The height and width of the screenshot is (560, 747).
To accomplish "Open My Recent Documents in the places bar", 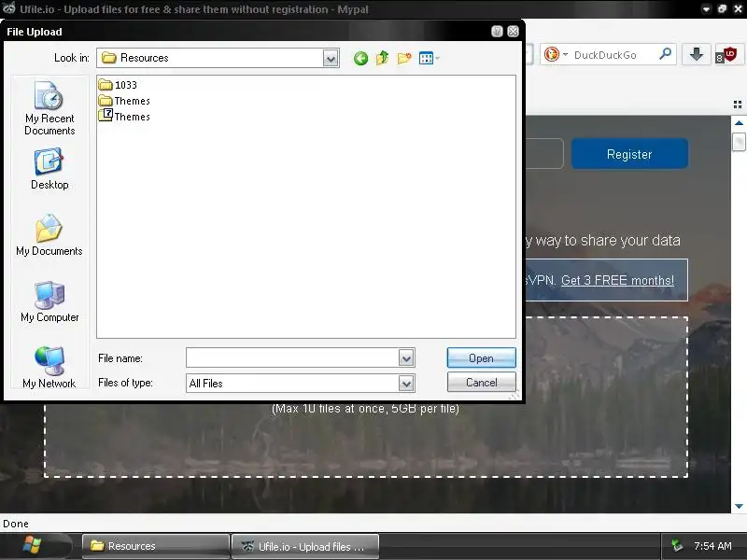I will coord(49,108).
